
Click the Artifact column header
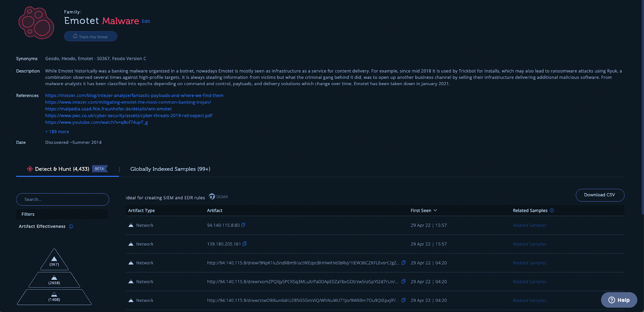[x=215, y=211]
